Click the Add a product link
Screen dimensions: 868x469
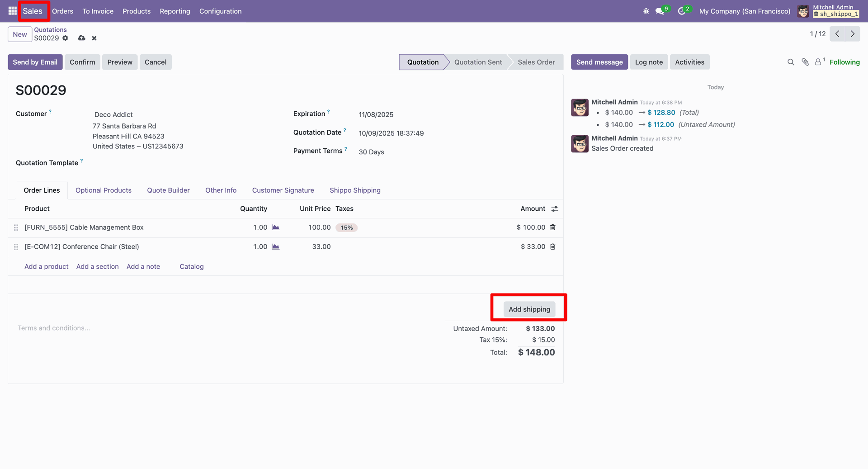tap(46, 266)
